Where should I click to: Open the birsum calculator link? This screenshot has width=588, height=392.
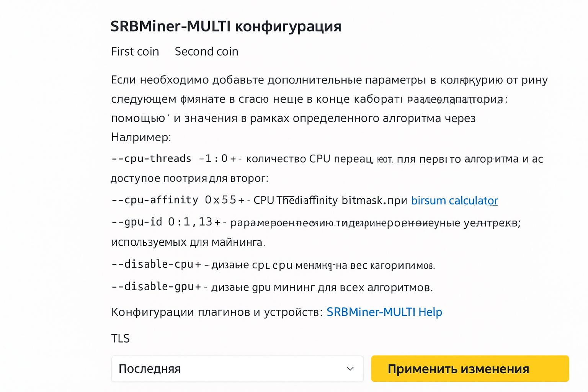pos(454,201)
